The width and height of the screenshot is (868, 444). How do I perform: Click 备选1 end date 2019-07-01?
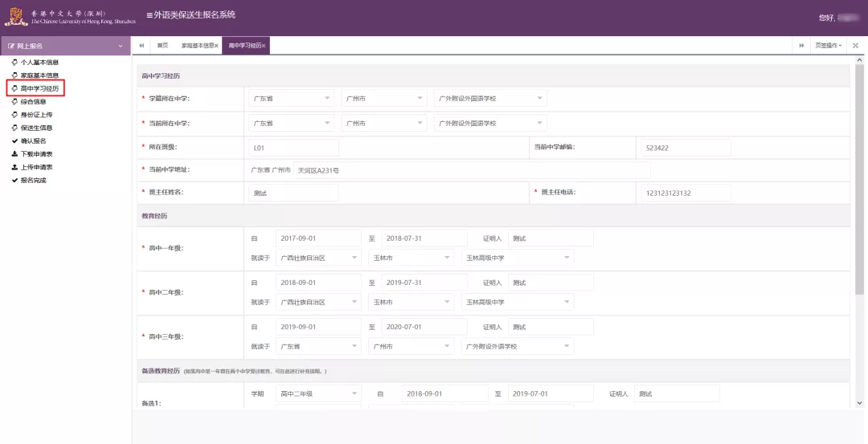coord(551,393)
